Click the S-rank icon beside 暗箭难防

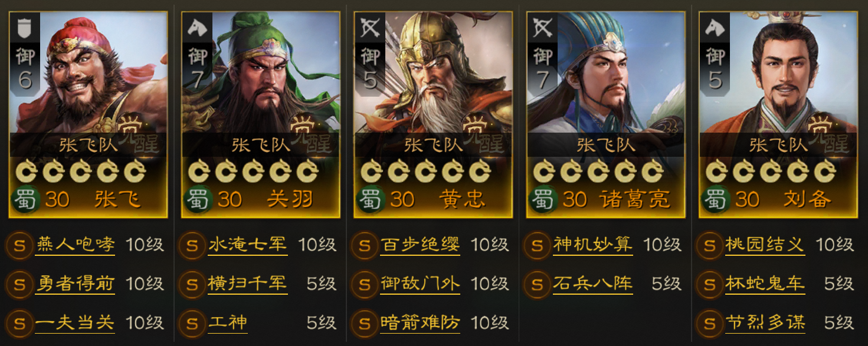tap(365, 324)
